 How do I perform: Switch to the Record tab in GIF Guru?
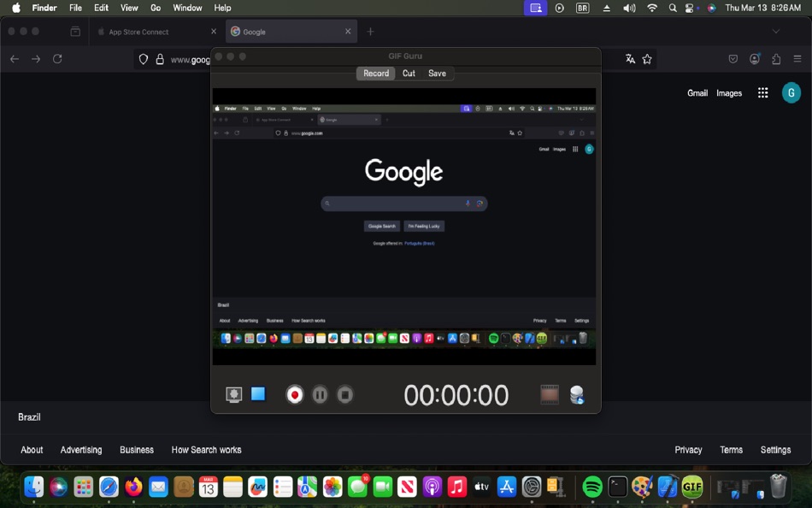click(x=376, y=73)
